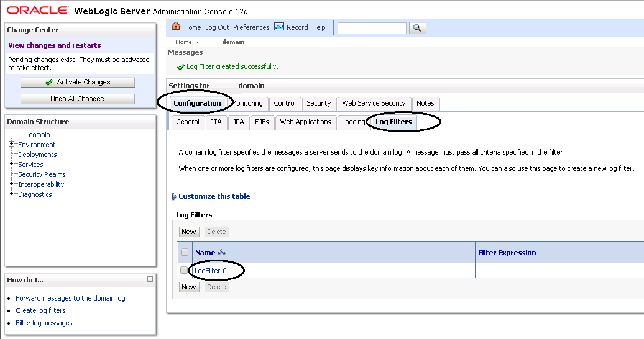Open Services in Domain Structure
This screenshot has width=644, height=339.
tap(30, 165)
